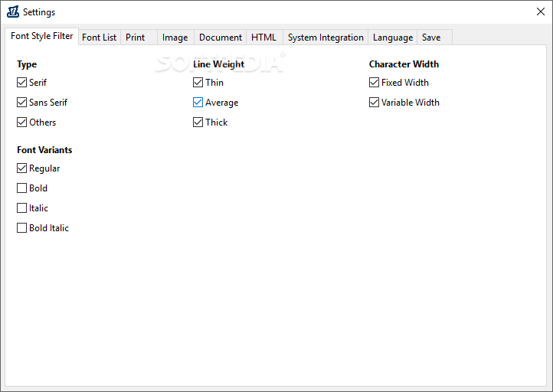Disable the Fixed Width checkbox
553x392 pixels.
pyautogui.click(x=374, y=83)
